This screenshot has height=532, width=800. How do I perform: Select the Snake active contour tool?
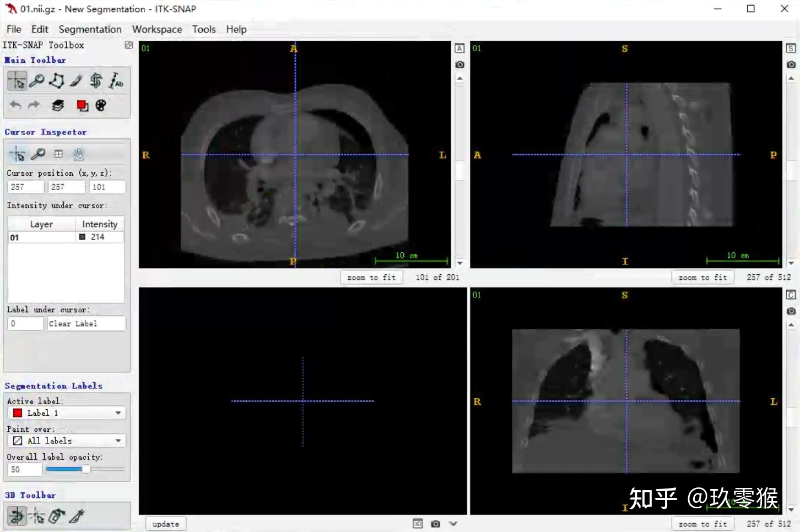95,80
